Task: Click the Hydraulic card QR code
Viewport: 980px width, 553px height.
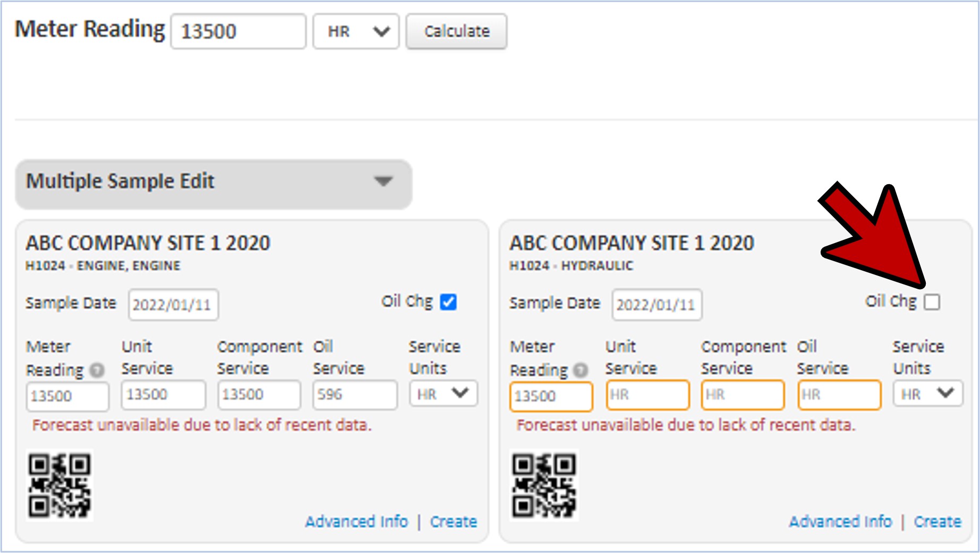Action: coord(543,485)
